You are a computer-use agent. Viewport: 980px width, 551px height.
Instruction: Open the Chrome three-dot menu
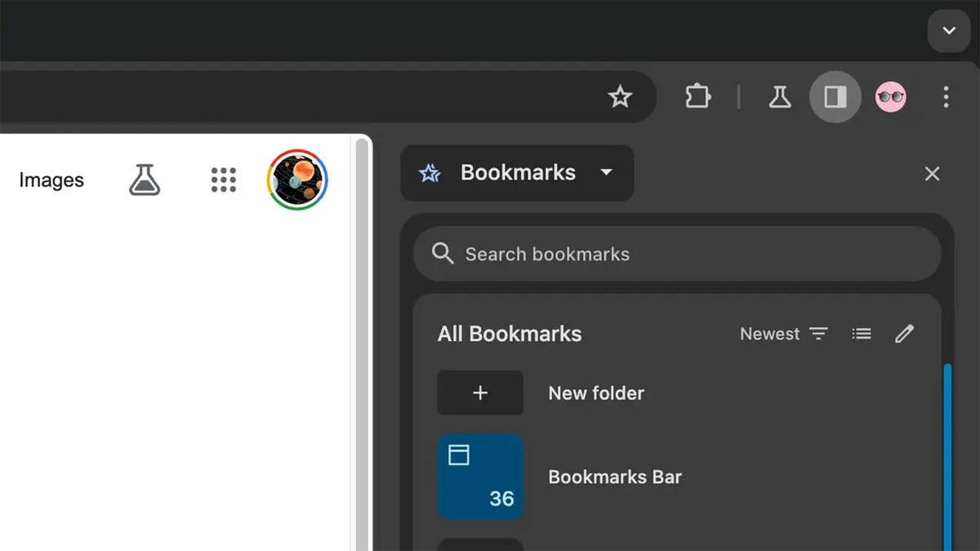click(x=946, y=97)
